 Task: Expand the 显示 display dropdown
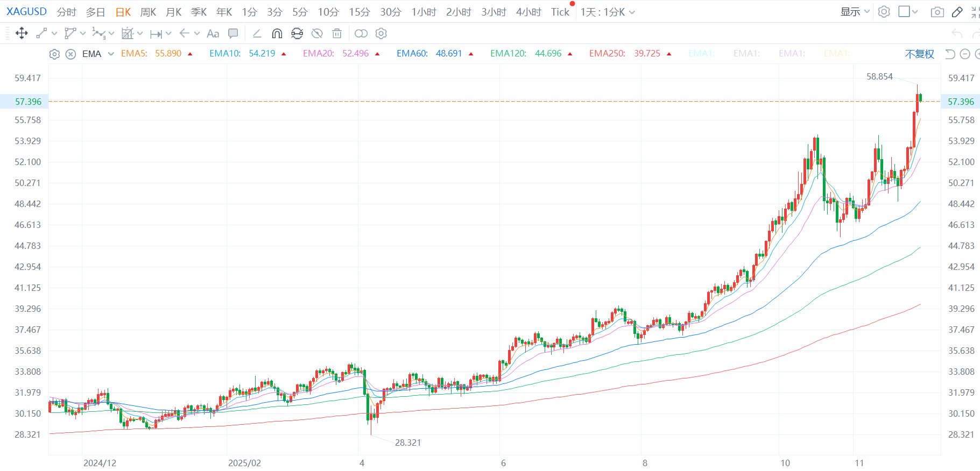855,12
